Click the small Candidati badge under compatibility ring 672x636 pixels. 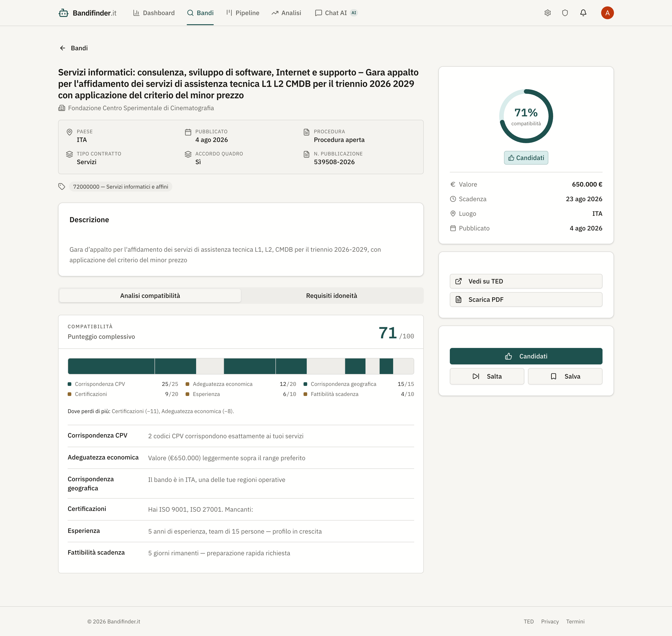click(x=526, y=158)
